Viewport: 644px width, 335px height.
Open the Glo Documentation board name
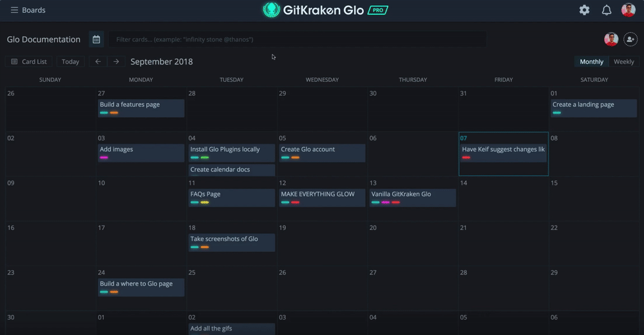tap(44, 40)
